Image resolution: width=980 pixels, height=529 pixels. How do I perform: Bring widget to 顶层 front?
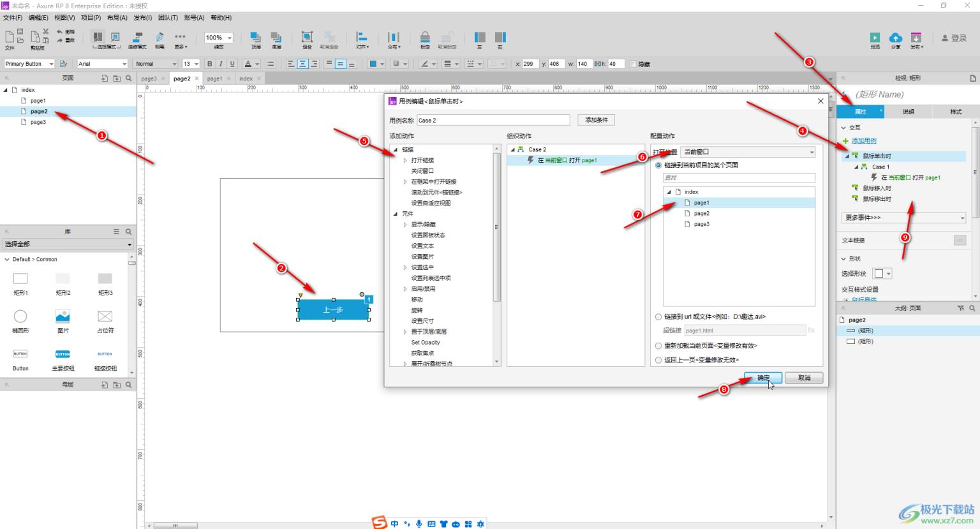pyautogui.click(x=256, y=40)
